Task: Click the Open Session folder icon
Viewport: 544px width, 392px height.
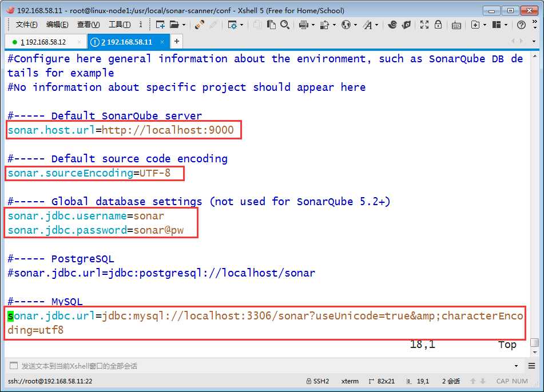Action: pyautogui.click(x=174, y=25)
